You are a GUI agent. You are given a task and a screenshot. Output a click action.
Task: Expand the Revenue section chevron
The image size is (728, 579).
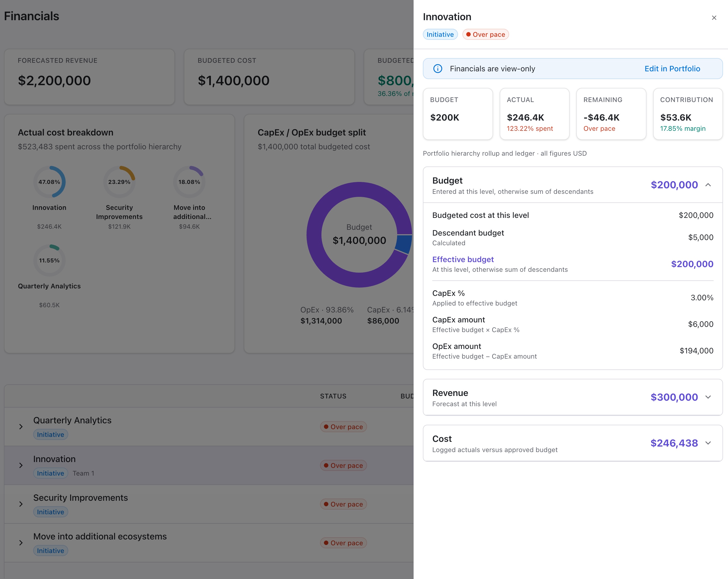708,397
